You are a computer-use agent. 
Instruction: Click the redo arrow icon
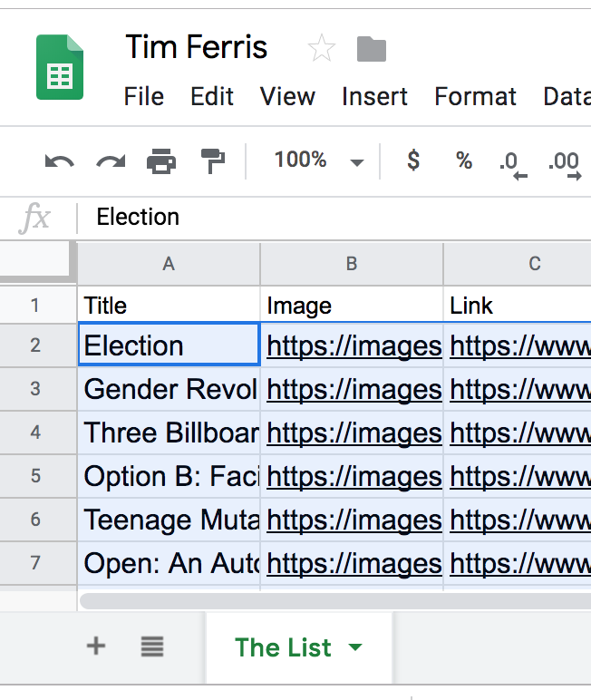pyautogui.click(x=111, y=162)
